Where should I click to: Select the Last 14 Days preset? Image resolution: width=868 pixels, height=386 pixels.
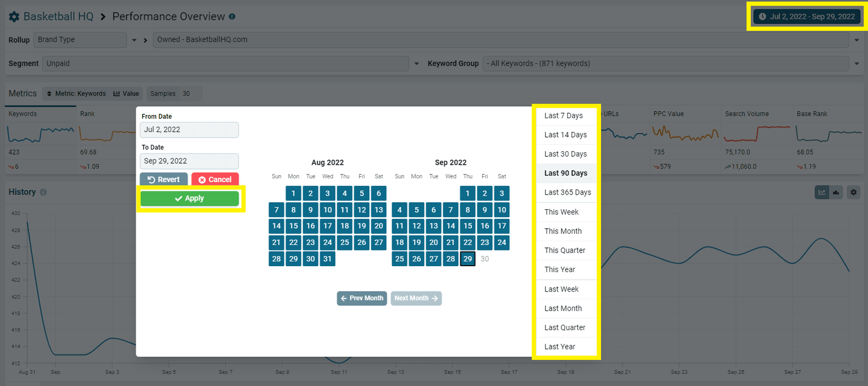tap(566, 134)
